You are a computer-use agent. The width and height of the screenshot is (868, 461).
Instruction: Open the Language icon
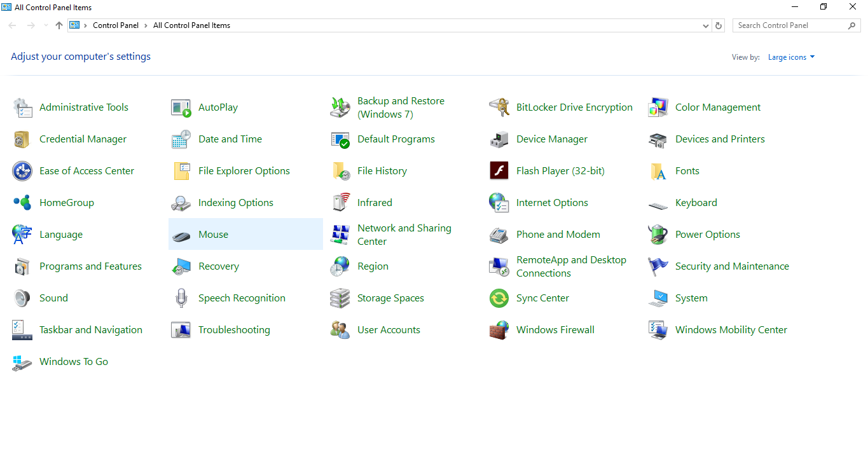[22, 235]
